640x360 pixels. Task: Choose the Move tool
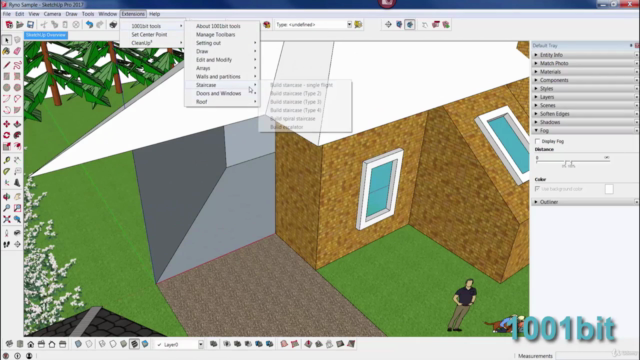point(7,124)
